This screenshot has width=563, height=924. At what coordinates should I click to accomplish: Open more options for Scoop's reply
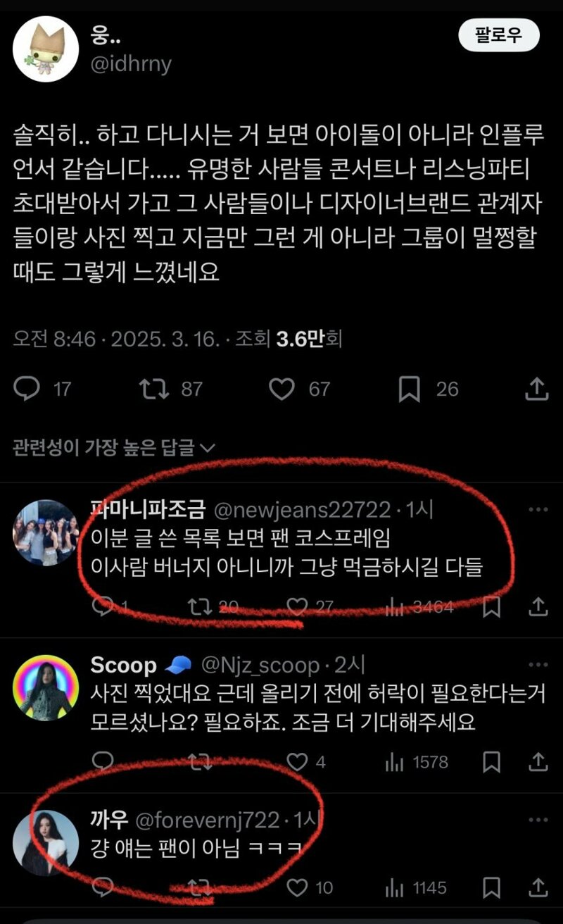[x=538, y=664]
